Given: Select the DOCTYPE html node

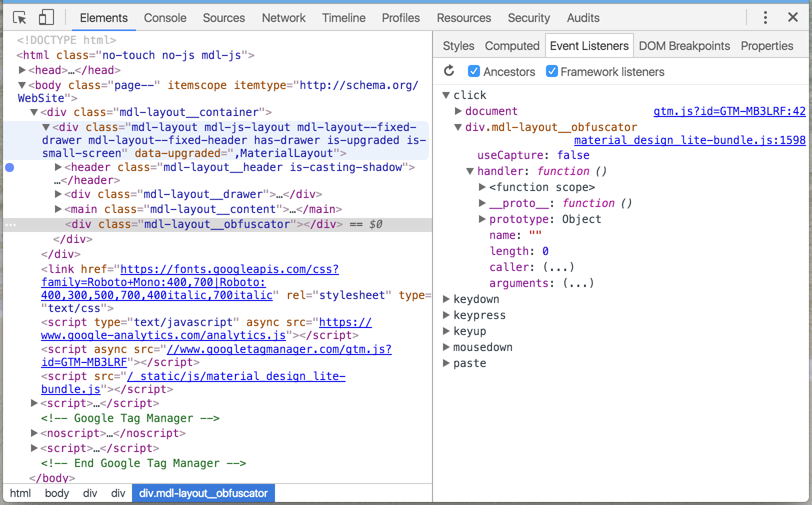Looking at the screenshot, I should 66,40.
